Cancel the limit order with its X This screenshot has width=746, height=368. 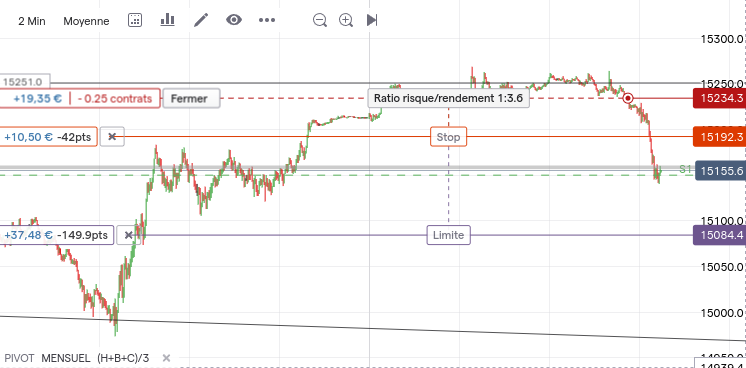(x=128, y=235)
